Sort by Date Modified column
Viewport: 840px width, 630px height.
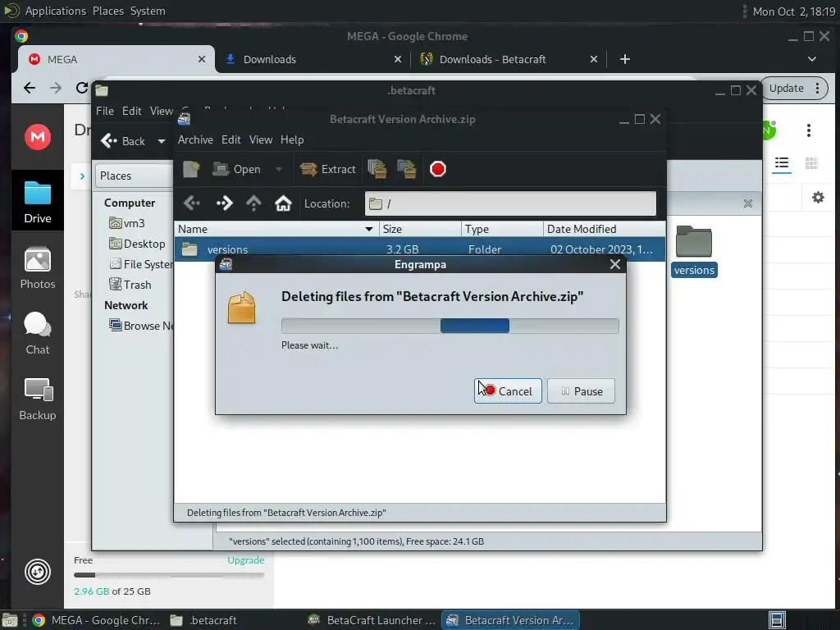(x=604, y=230)
